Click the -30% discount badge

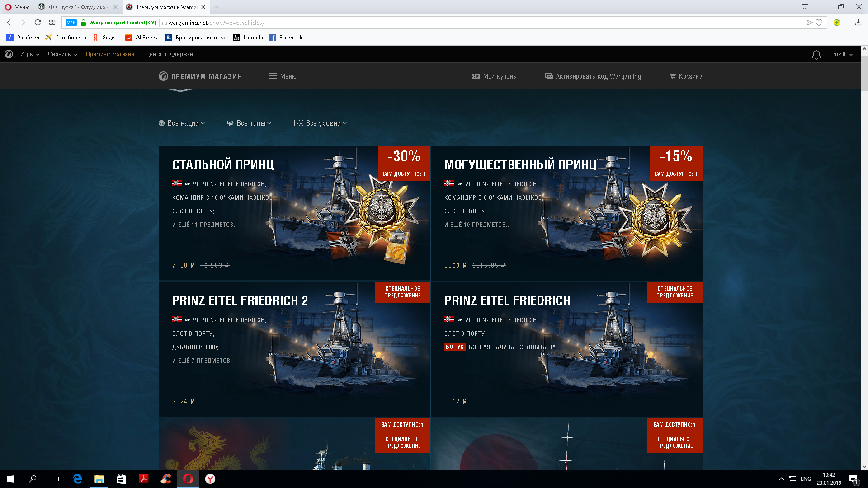click(x=404, y=156)
